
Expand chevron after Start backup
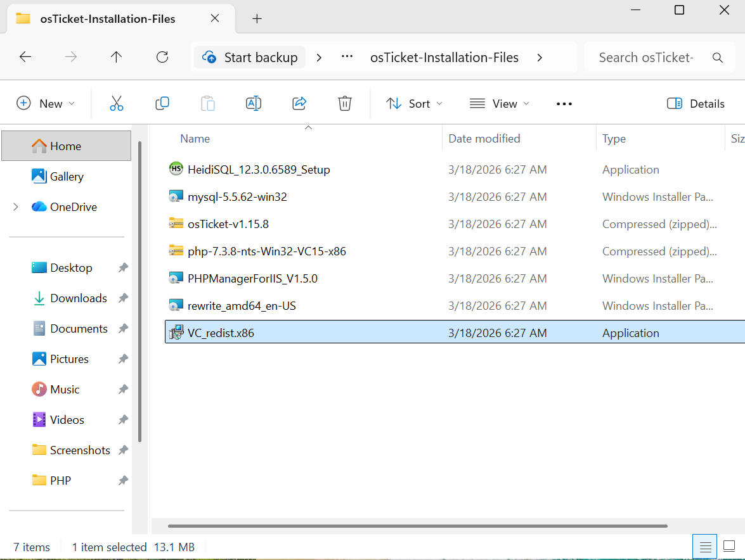(320, 58)
